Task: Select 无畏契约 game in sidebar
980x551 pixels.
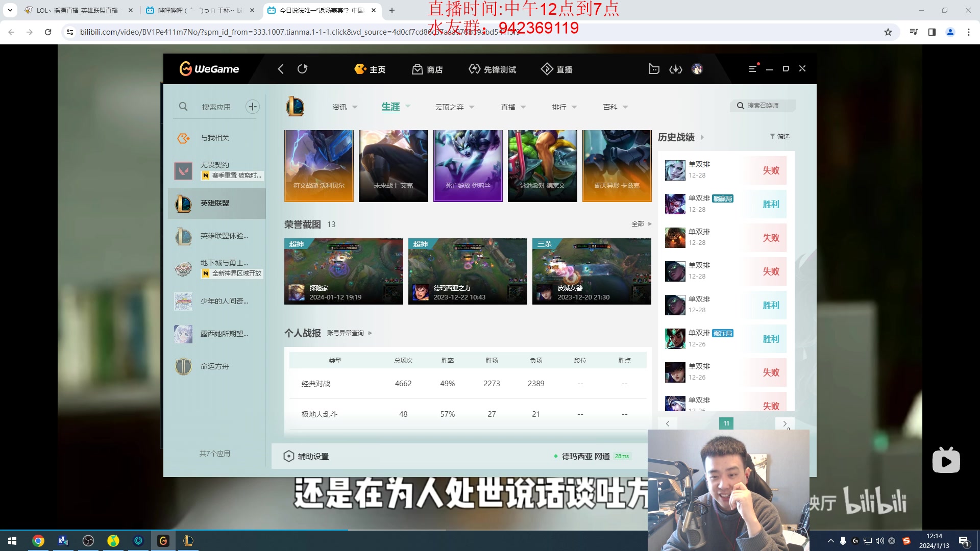Action: pos(217,170)
